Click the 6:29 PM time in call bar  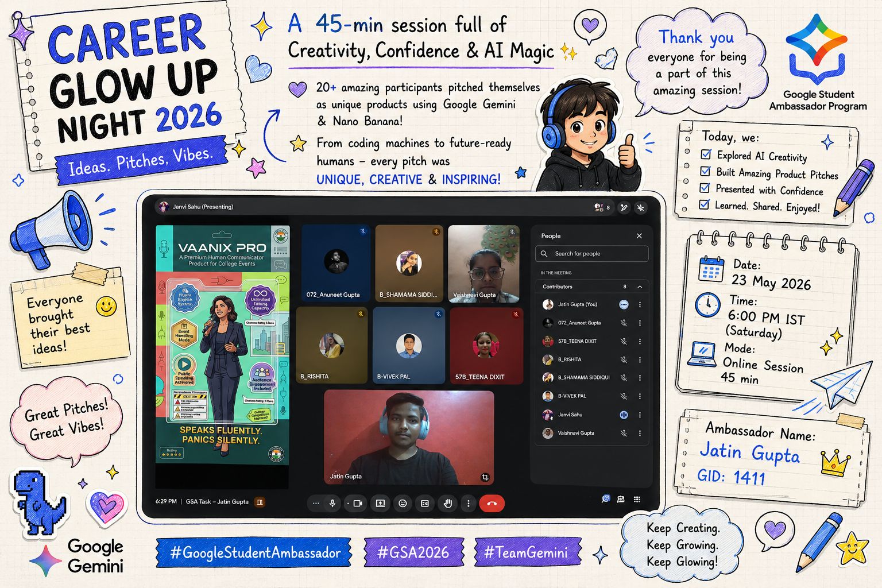point(166,501)
